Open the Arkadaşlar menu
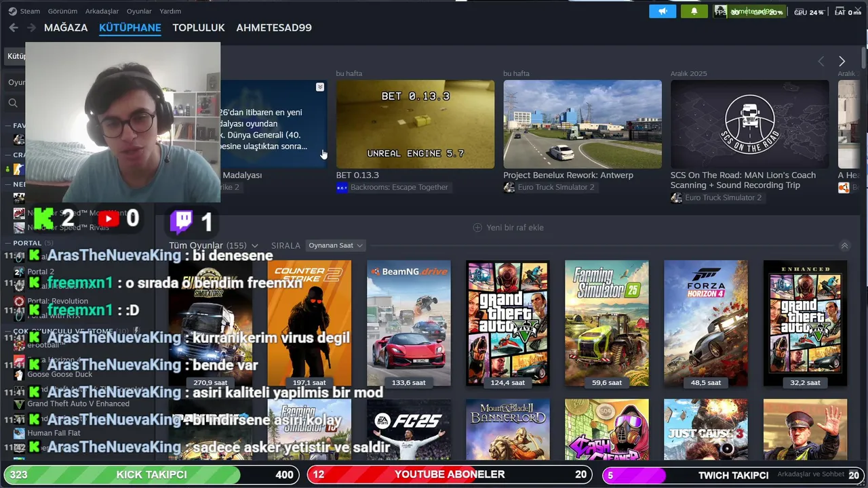Image resolution: width=868 pixels, height=488 pixels. tap(102, 11)
